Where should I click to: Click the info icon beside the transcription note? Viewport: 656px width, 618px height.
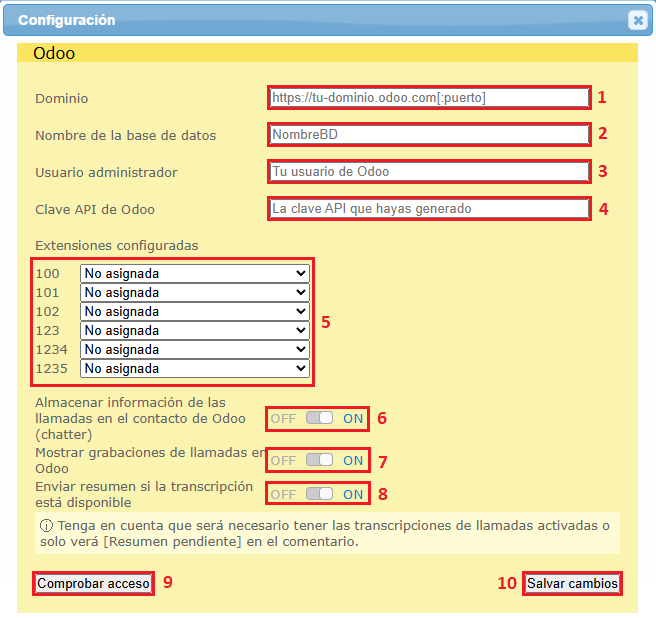coord(46,526)
